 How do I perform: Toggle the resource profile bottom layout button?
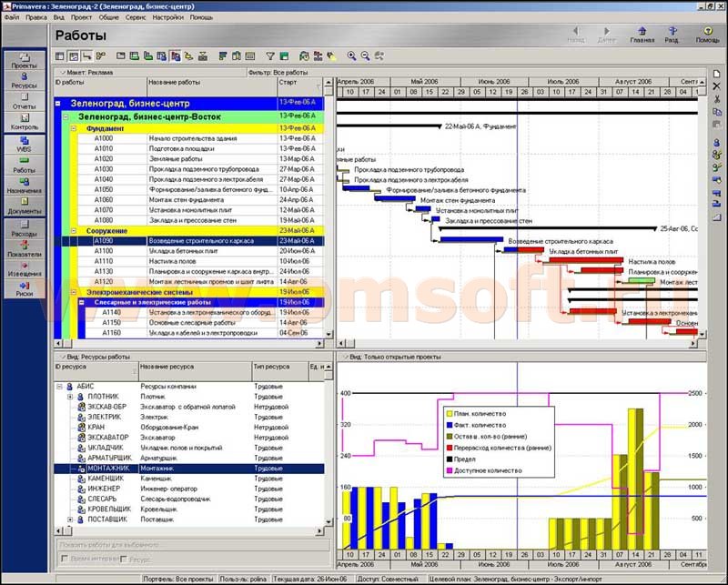click(176, 56)
